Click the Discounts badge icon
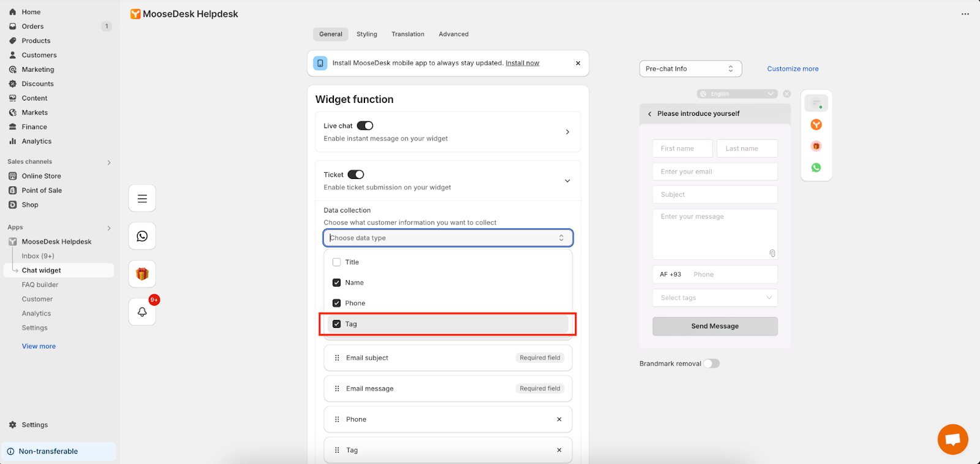The width and height of the screenshot is (980, 464). point(13,84)
